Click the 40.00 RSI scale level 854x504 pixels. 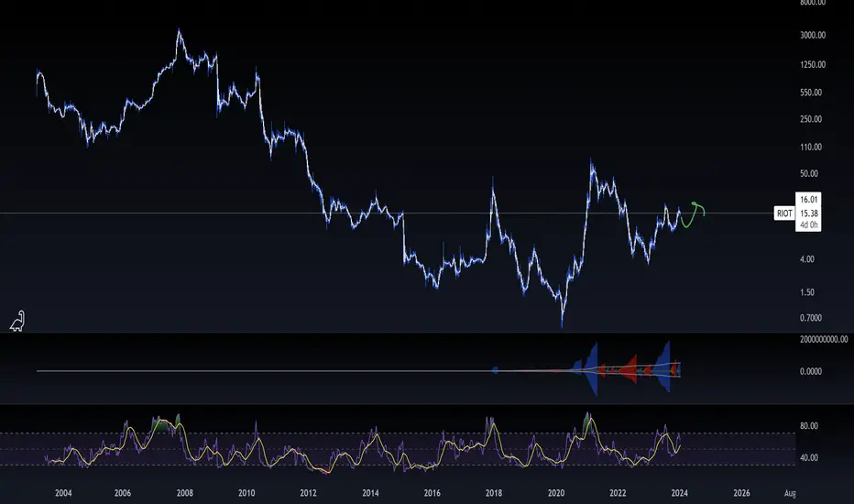809,457
